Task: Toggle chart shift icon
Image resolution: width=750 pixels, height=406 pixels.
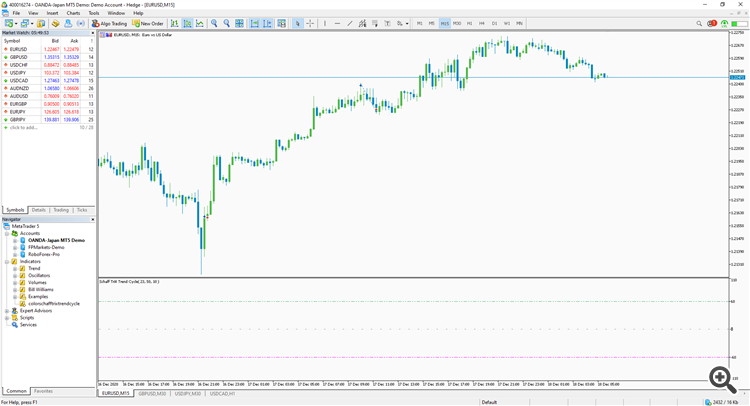Action: pos(267,23)
